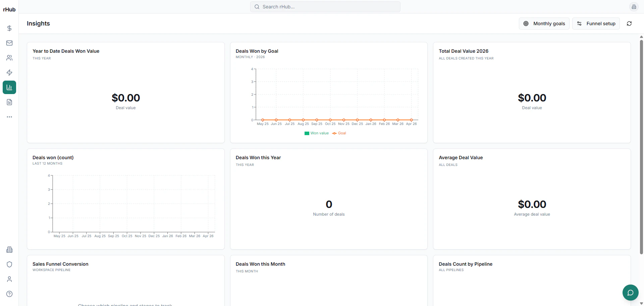Open the Monthly goals dialog
Screen dimensions: 644x306
tap(544, 24)
